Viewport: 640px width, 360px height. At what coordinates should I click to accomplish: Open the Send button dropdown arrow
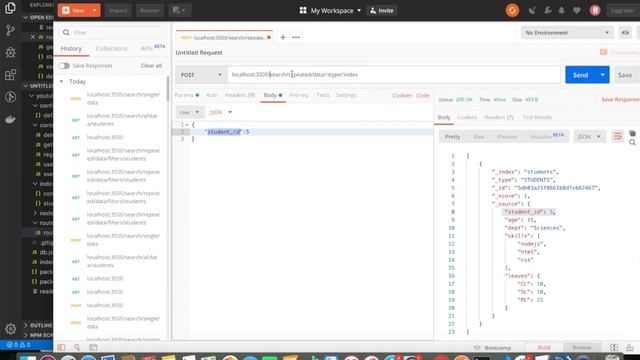tap(602, 75)
